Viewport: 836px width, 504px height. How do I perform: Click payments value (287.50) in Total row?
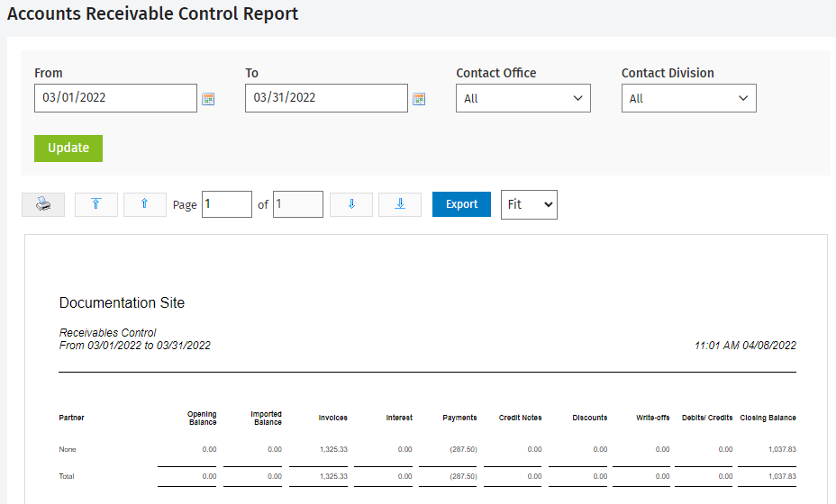pos(463,476)
